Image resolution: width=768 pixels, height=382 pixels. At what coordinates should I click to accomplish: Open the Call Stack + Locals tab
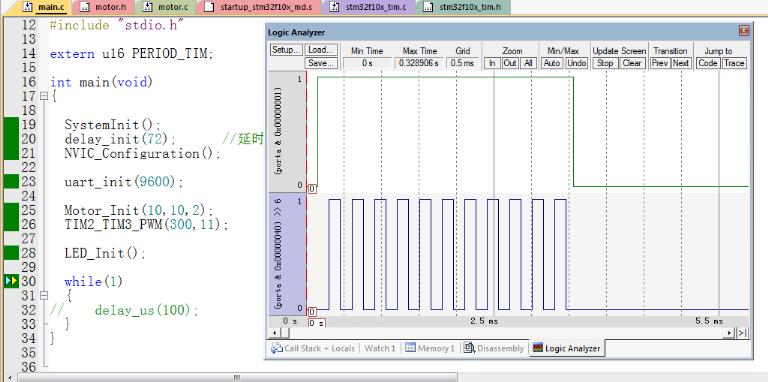313,348
